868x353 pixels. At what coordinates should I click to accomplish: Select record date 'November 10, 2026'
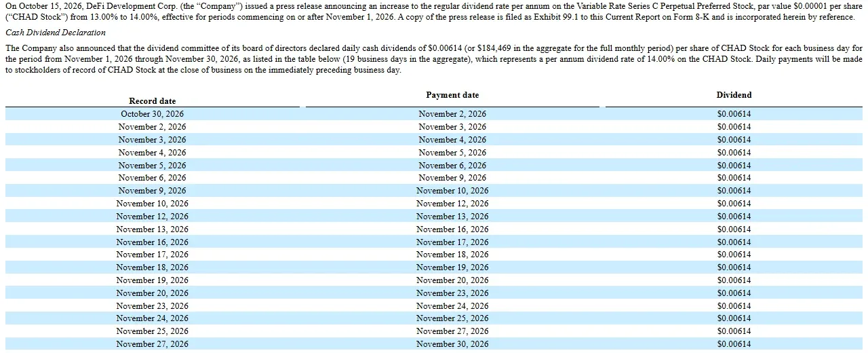[x=153, y=204]
